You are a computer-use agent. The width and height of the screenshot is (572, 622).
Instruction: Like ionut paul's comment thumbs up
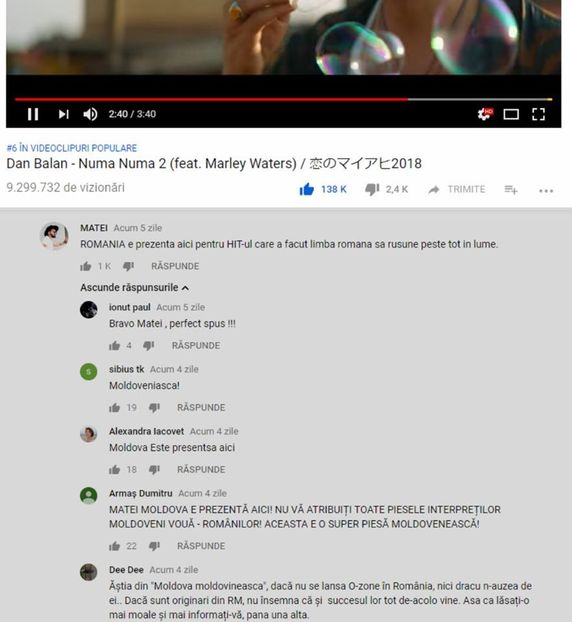(x=114, y=346)
